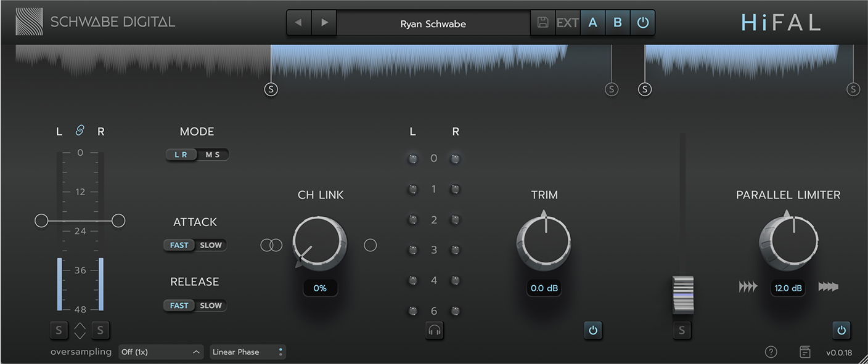Solo the left input channel
Screen dimensions: 868x364
(x=59, y=330)
